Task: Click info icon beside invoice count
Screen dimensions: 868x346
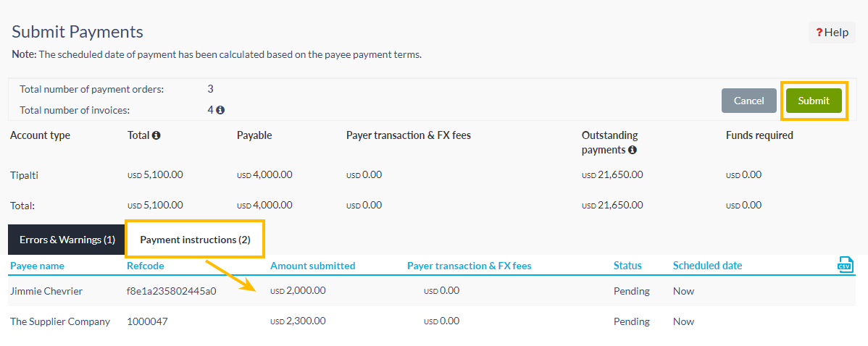Action: (x=220, y=111)
